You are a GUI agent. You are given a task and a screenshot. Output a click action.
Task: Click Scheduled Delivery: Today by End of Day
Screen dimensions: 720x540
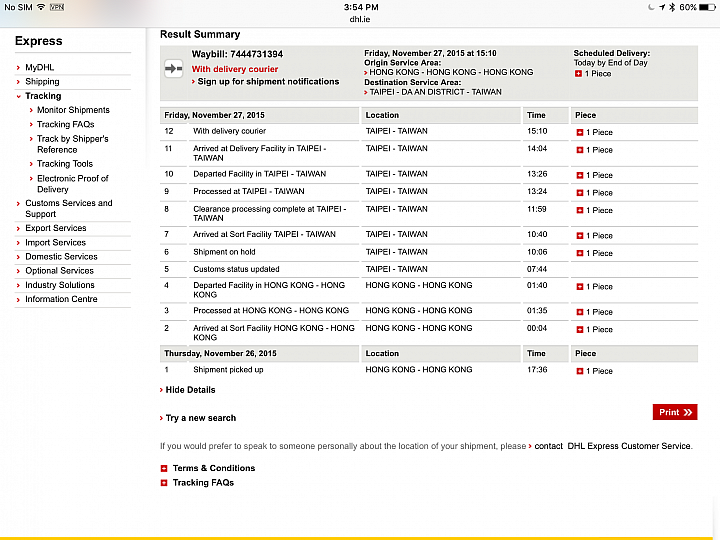pos(612,58)
